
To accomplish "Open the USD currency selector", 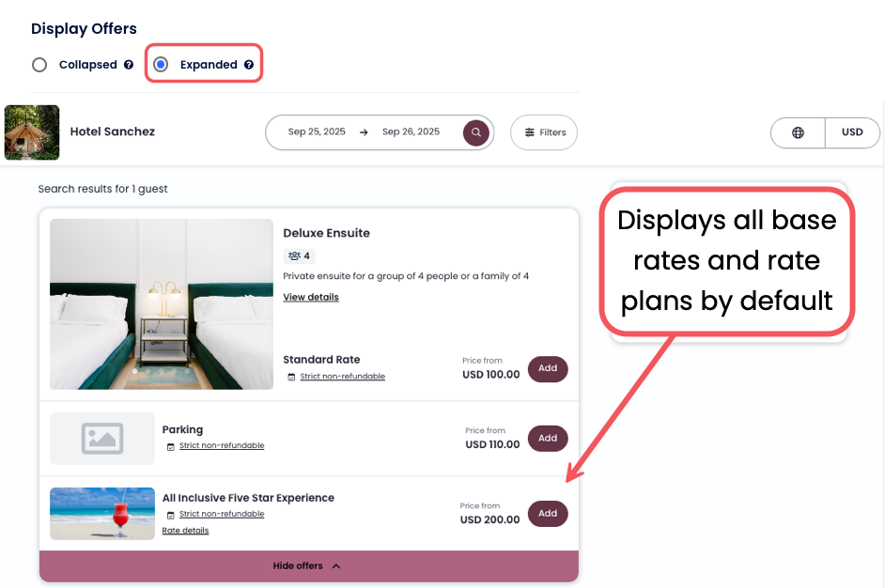I will (852, 132).
